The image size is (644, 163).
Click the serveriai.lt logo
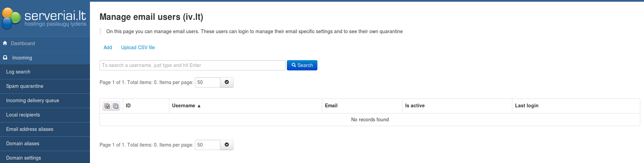click(44, 18)
